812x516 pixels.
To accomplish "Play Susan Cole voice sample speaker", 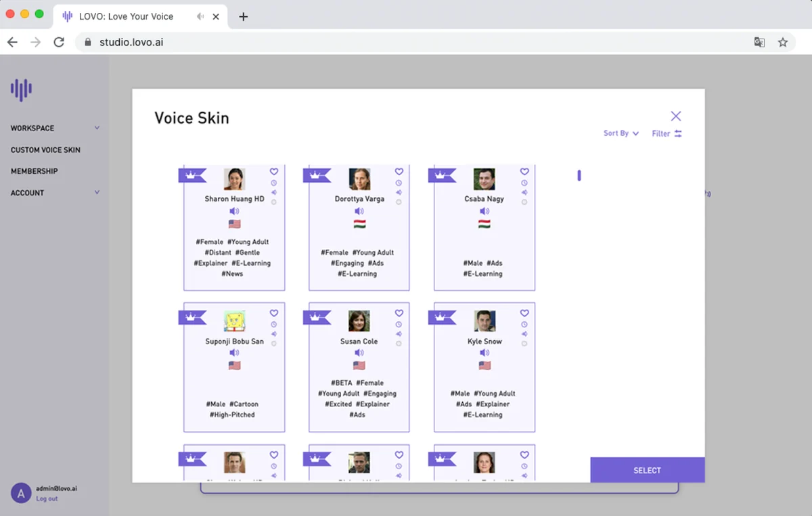I will [x=359, y=353].
